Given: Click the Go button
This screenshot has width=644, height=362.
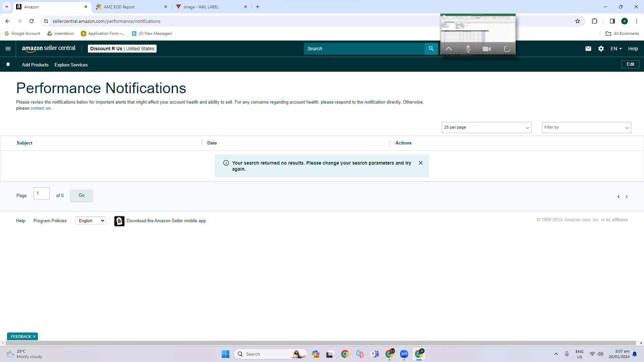Looking at the screenshot, I should click(82, 195).
